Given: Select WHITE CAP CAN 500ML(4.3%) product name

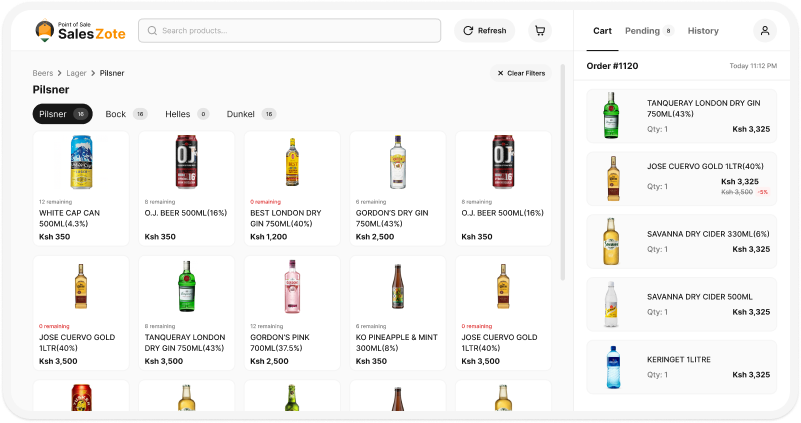Looking at the screenshot, I should click(x=69, y=218).
